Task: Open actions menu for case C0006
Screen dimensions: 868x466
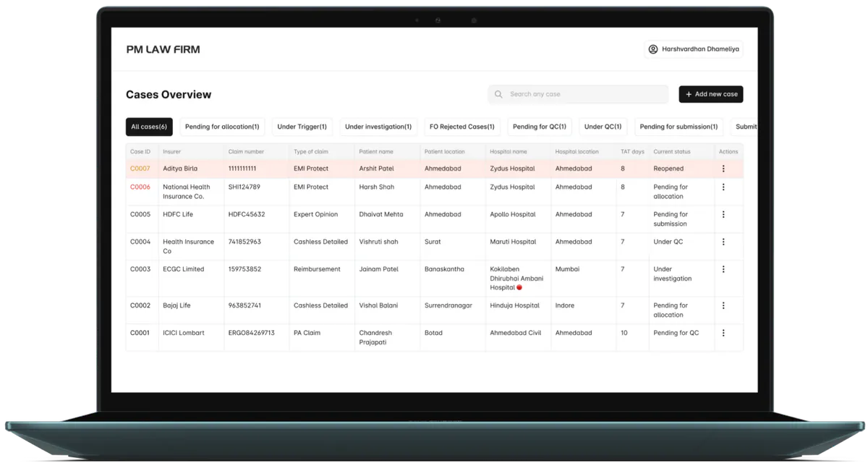Action: click(723, 187)
